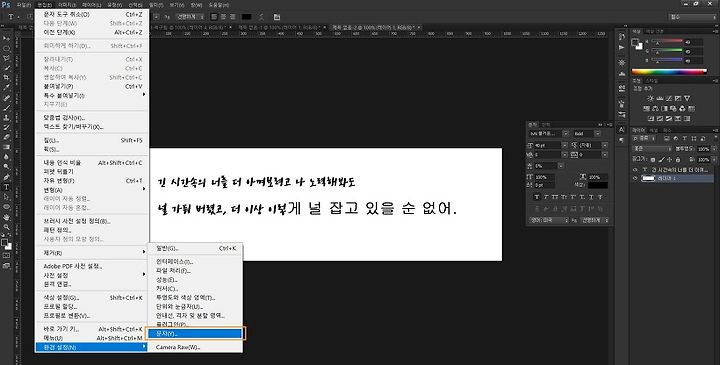Select the Pen tool
Image resolution: width=720 pixels, height=365 pixels.
(x=6, y=177)
